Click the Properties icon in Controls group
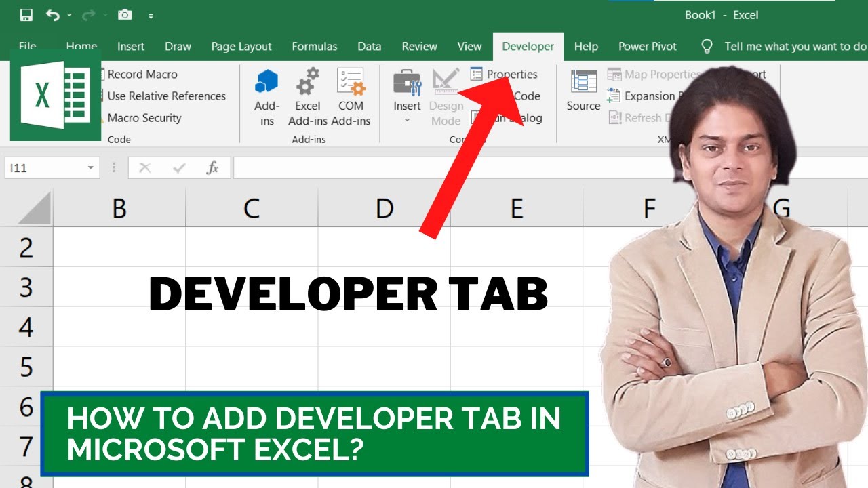868x488 pixels. pos(477,74)
